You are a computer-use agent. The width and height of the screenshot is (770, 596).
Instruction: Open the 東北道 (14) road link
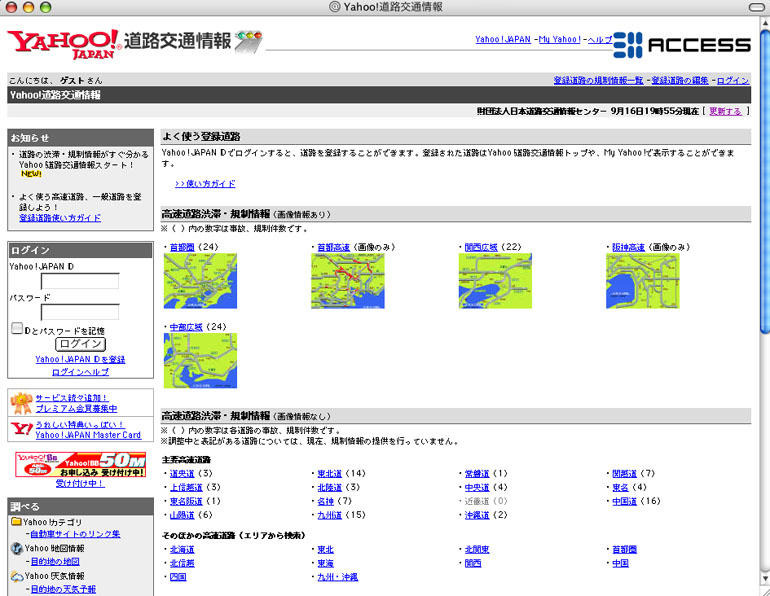(330, 474)
